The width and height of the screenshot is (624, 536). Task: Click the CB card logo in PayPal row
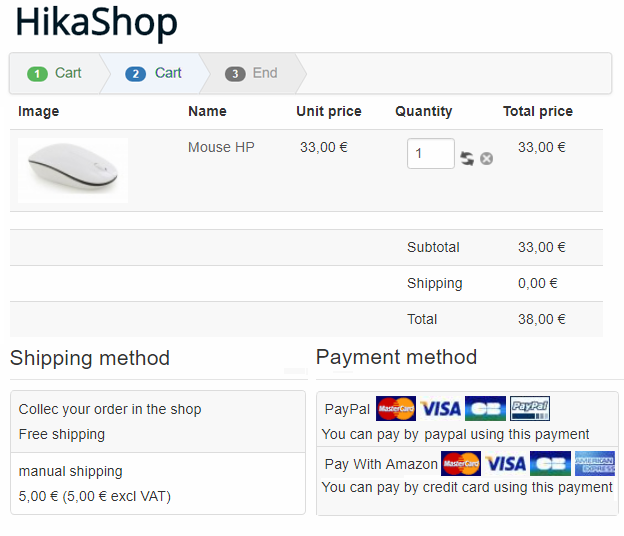pyautogui.click(x=486, y=408)
